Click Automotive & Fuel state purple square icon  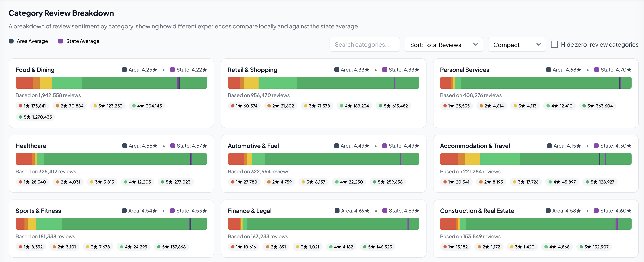click(384, 146)
